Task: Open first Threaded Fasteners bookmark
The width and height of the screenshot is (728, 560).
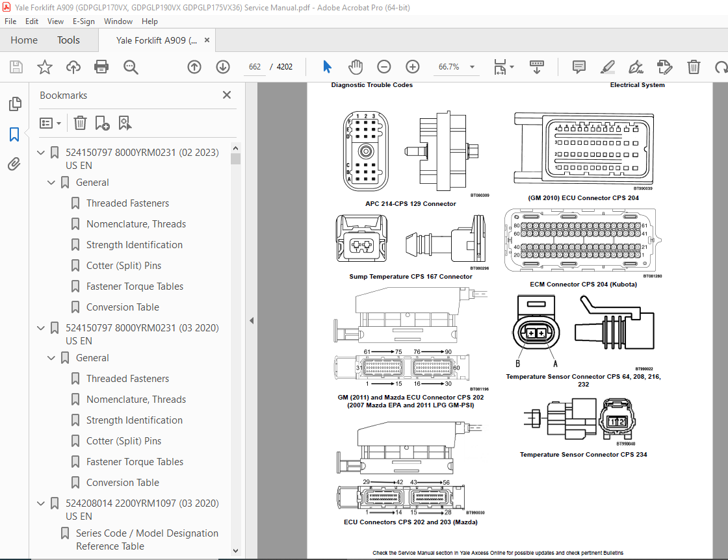Action: coord(127,203)
